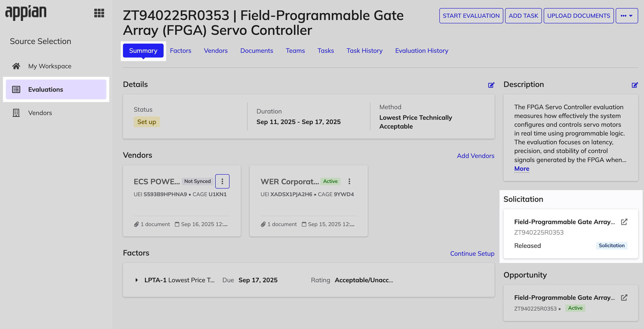Image resolution: width=644 pixels, height=329 pixels.
Task: Expand the LPTA-1 factor row
Action: click(x=136, y=280)
